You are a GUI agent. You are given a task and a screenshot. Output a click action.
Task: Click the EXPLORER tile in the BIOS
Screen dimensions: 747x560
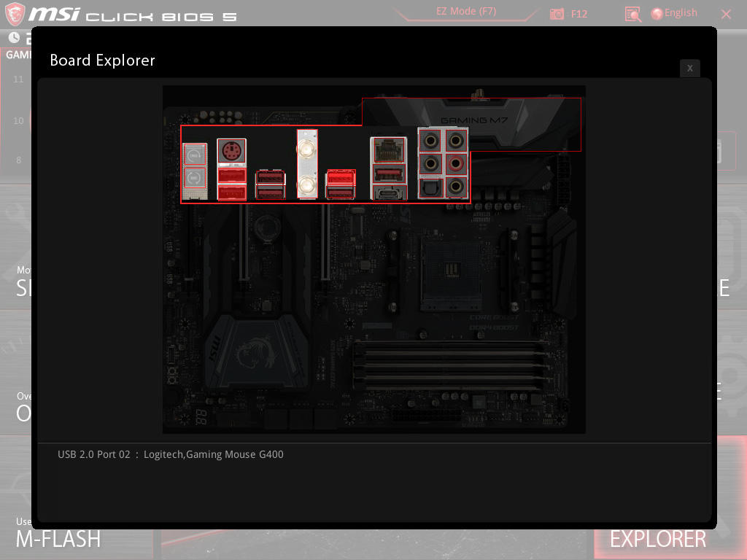point(658,539)
